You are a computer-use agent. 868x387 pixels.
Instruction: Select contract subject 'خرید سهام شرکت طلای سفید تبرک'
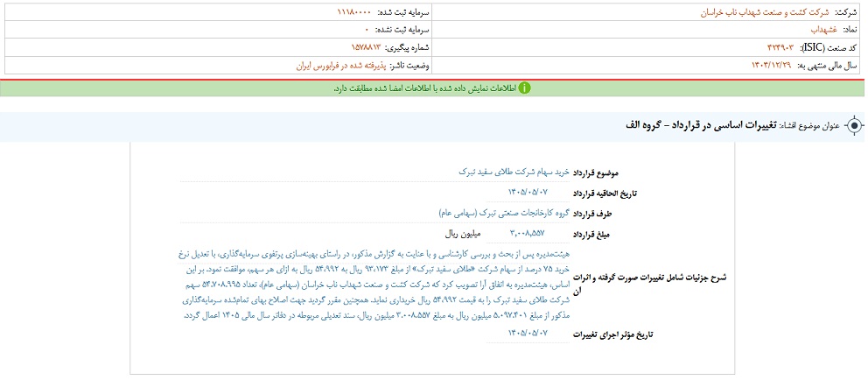pos(514,172)
